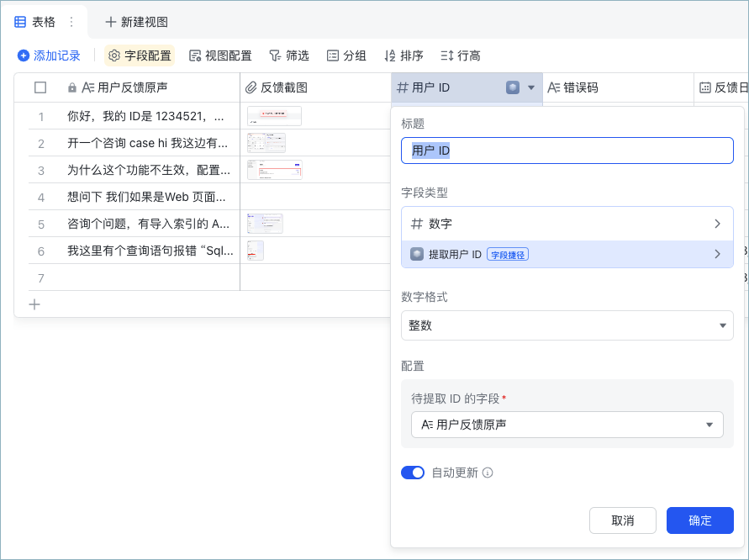Turn off the 自动更新 toggle
Image resolution: width=749 pixels, height=560 pixels.
(x=413, y=473)
